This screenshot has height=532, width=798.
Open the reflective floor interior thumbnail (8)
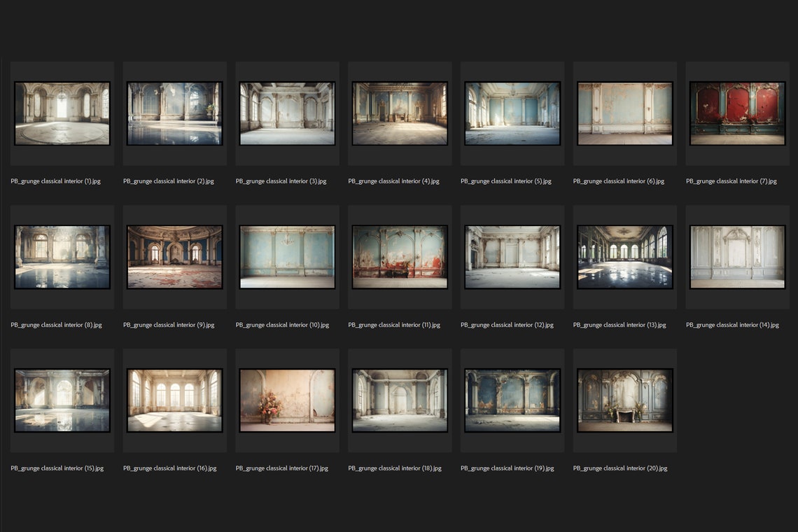(x=62, y=258)
